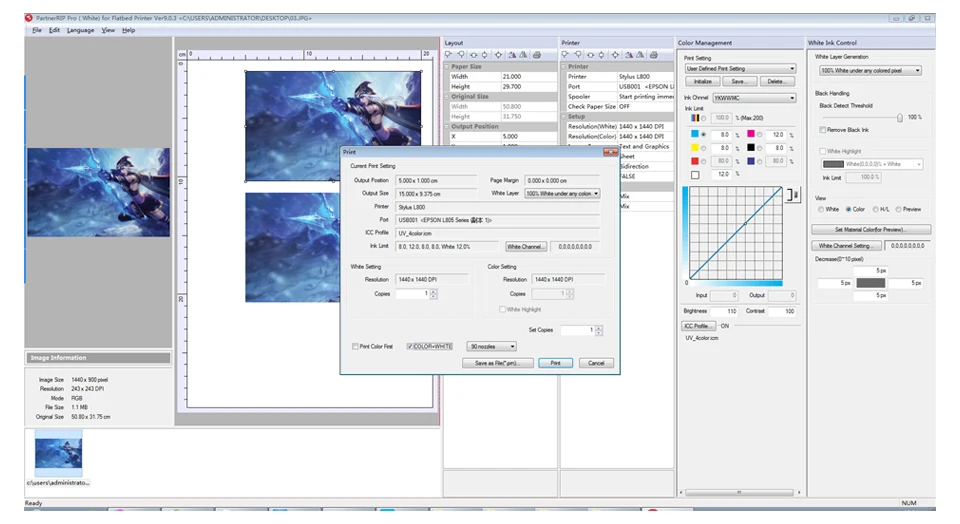Click the printer icon in Layout toolbar

click(537, 55)
